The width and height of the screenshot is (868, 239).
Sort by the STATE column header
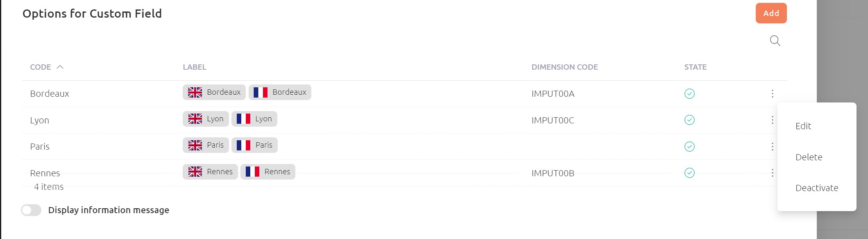pos(695,67)
